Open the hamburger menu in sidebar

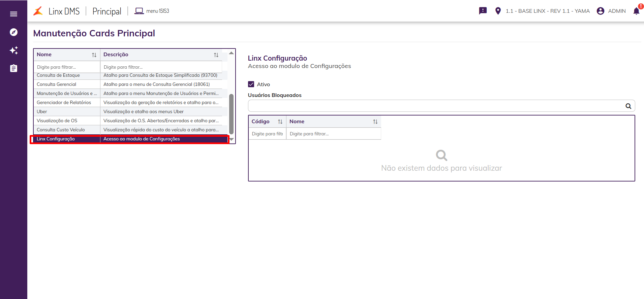tap(13, 14)
